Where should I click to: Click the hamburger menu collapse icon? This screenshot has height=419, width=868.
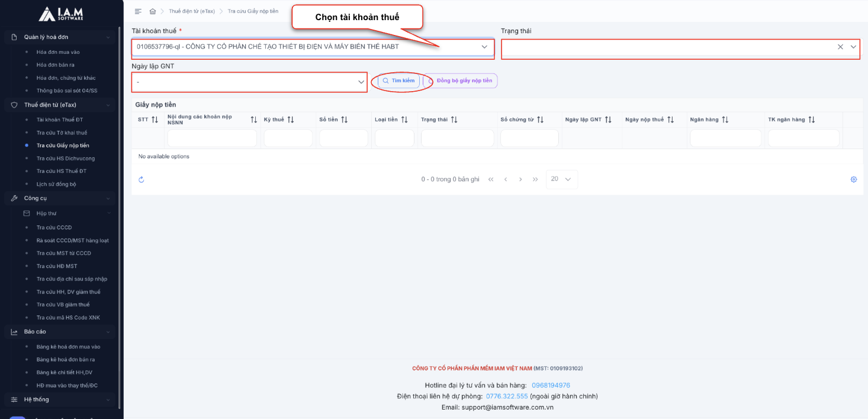tap(138, 11)
